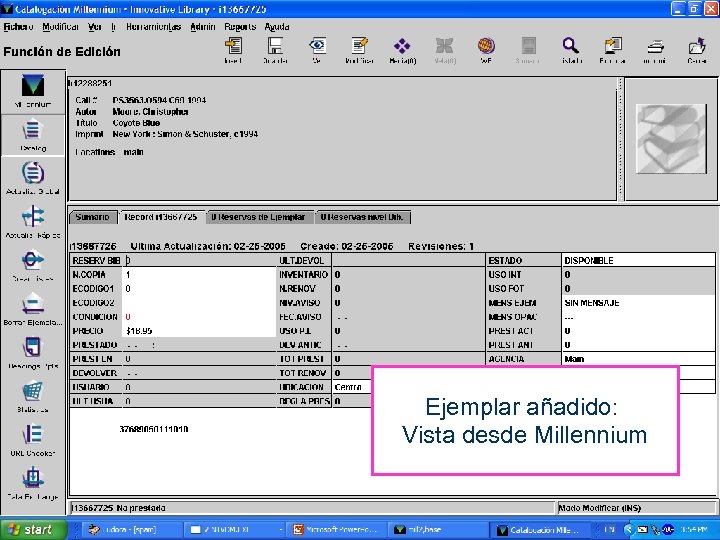Select the Catalog sidebar icon
720x540 pixels.
(x=33, y=135)
